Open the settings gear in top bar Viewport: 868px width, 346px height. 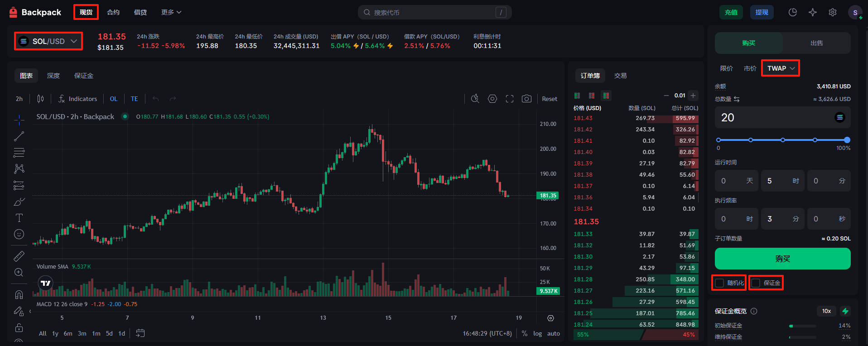click(833, 12)
